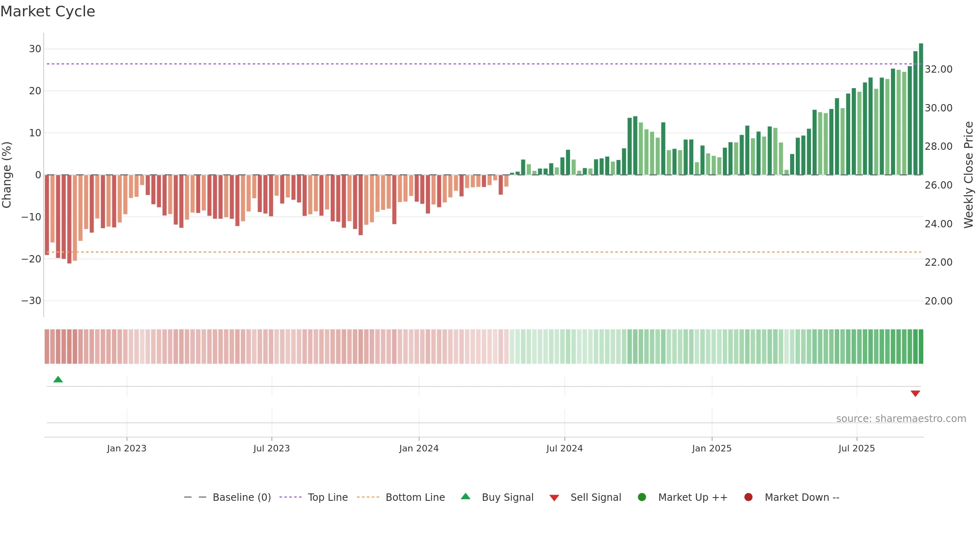Click the Market Cycle chart title
Viewport: 980px width, 551px height.
pos(48,11)
